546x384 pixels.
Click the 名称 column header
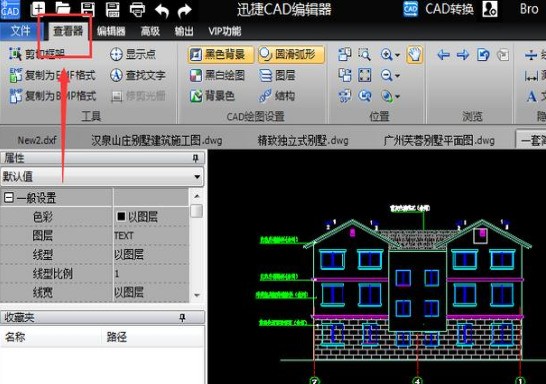point(51,337)
